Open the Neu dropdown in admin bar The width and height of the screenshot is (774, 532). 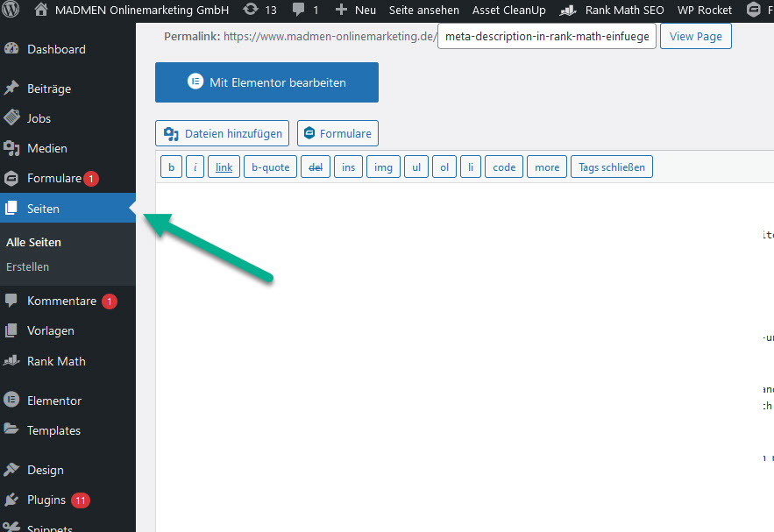(x=355, y=10)
